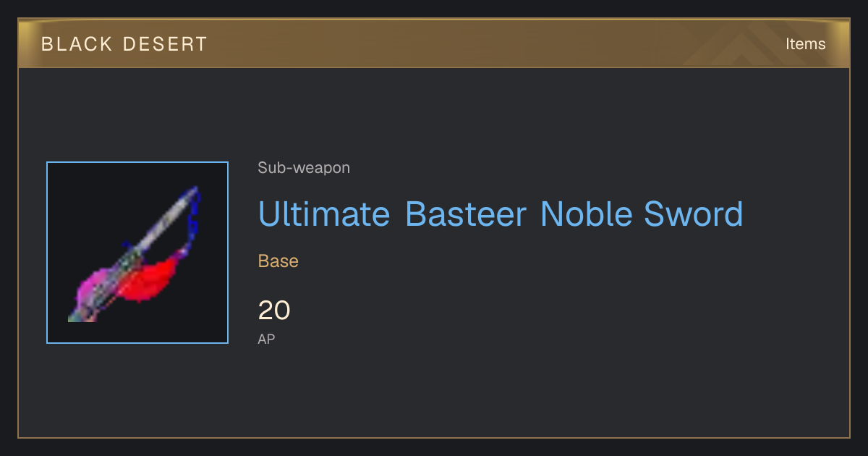Image resolution: width=868 pixels, height=456 pixels.
Task: Click the Basteer Noble Sword item icon
Action: coord(137,253)
